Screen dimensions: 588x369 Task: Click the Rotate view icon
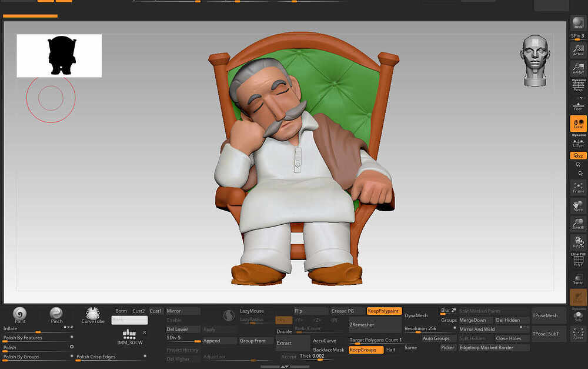(x=578, y=242)
